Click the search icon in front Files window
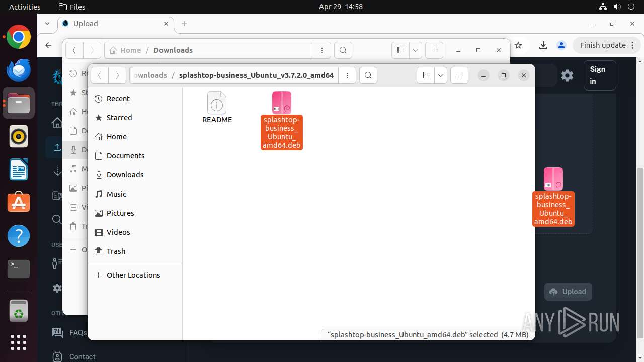 coord(368,75)
